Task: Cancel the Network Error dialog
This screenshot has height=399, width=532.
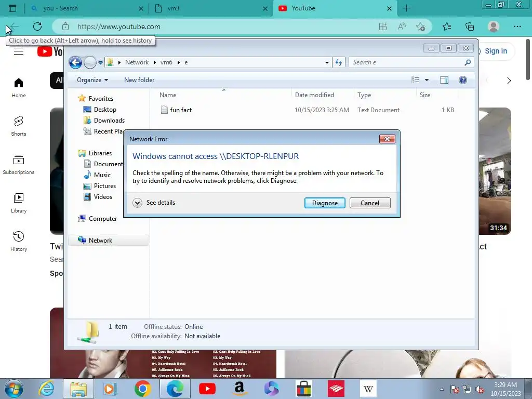Action: pyautogui.click(x=370, y=203)
